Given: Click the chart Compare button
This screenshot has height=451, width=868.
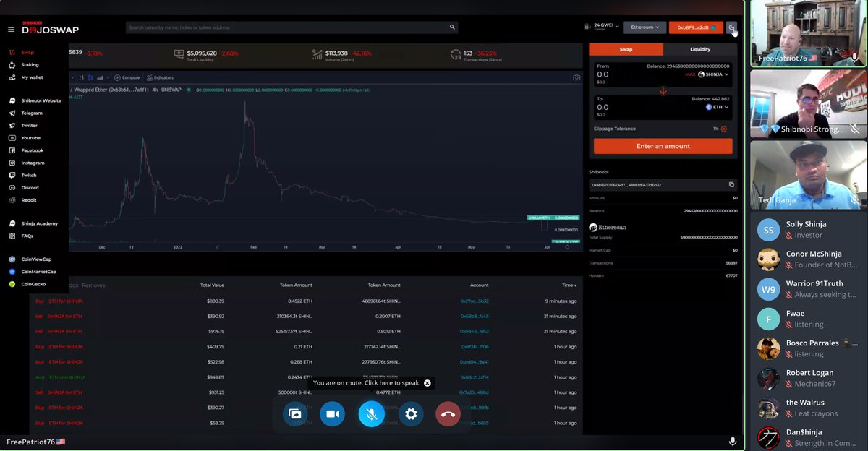Looking at the screenshot, I should (x=127, y=77).
